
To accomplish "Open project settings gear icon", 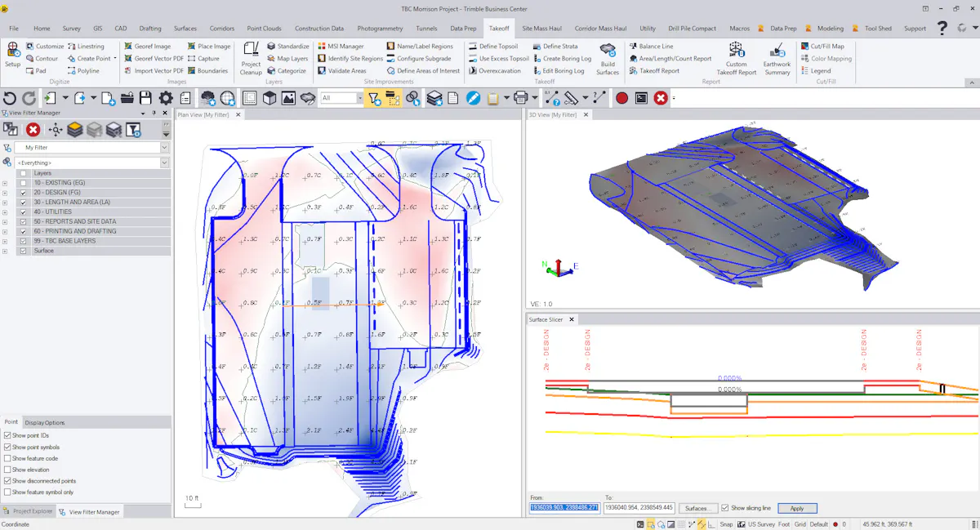I will pos(166,98).
